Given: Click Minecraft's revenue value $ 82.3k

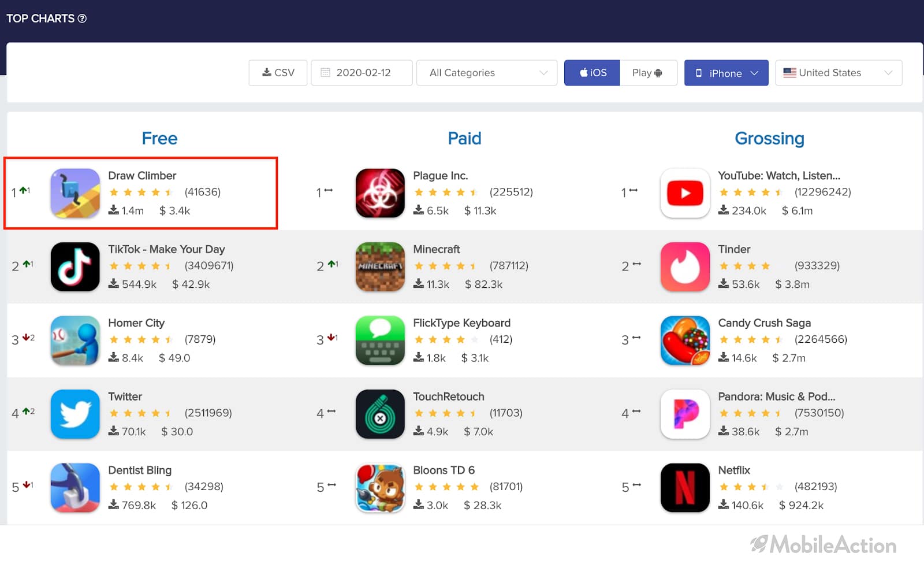Looking at the screenshot, I should coord(484,284).
